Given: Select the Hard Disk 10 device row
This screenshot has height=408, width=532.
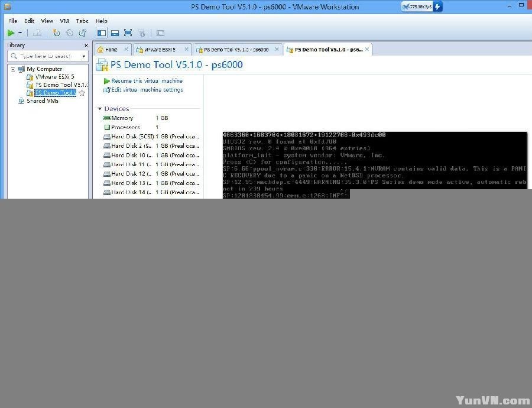Looking at the screenshot, I should 151,155.
